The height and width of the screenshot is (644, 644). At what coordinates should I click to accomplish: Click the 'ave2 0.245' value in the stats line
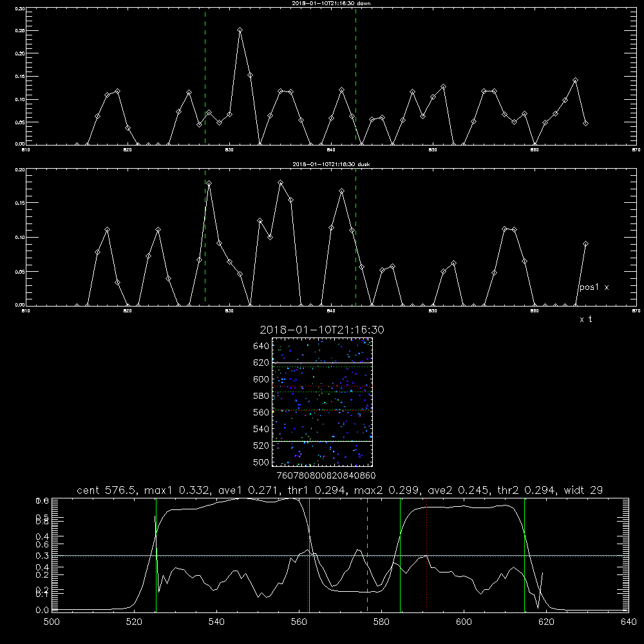pos(459,490)
